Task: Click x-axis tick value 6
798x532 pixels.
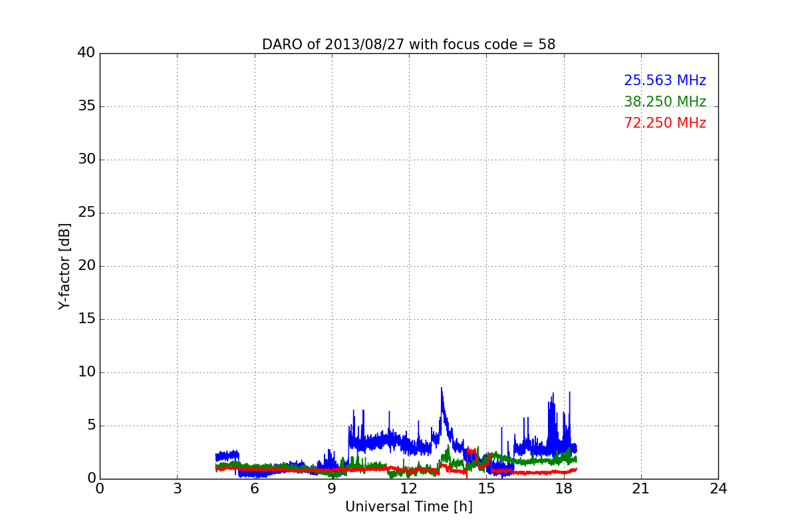Action: pos(254,489)
